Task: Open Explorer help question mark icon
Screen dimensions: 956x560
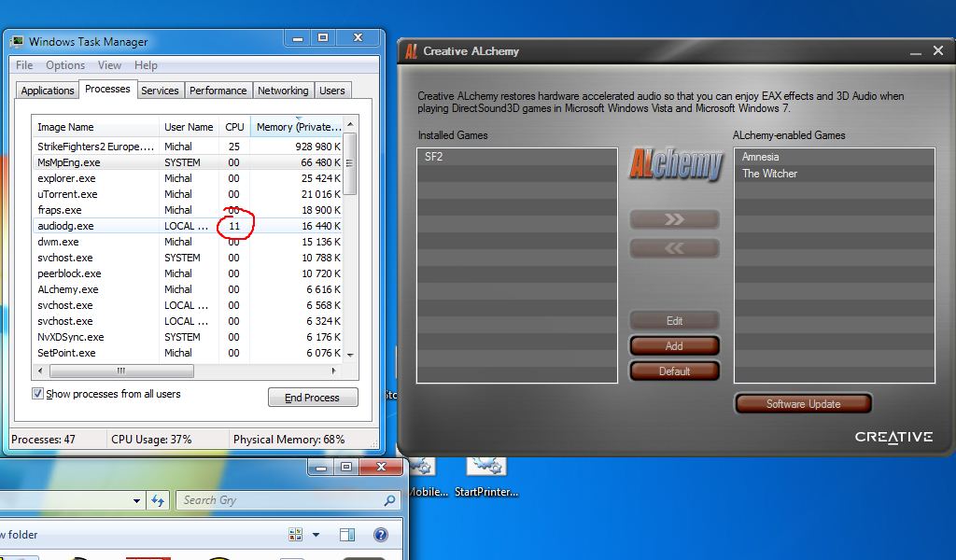Action: coord(381,535)
